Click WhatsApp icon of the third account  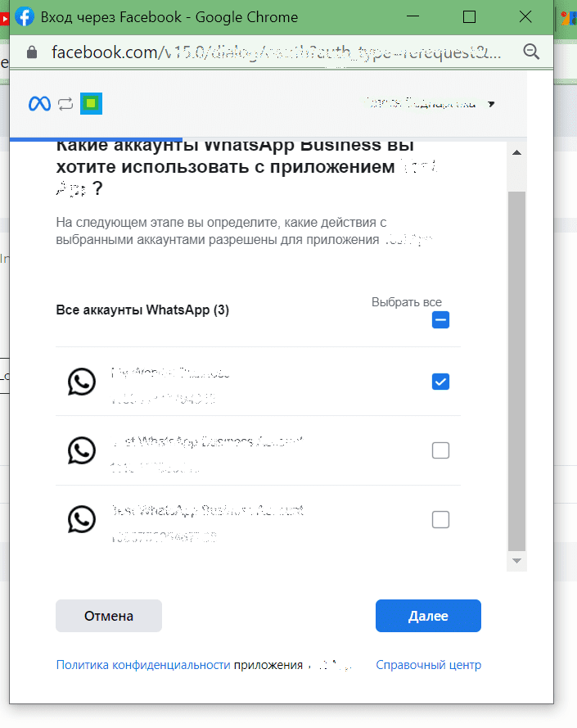tap(82, 519)
